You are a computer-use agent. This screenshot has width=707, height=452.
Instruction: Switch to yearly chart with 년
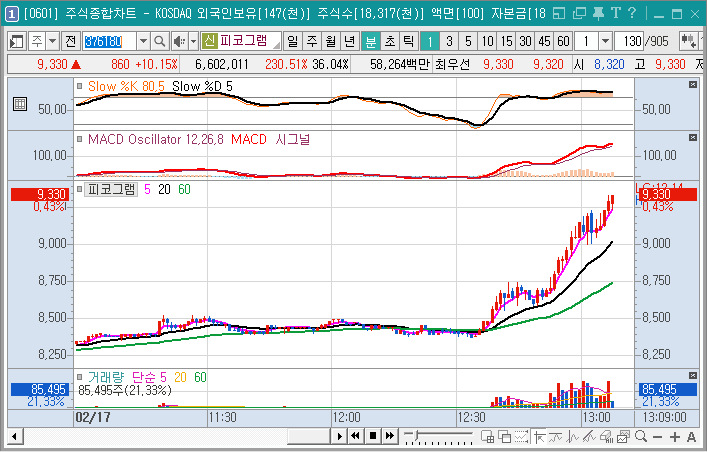[349, 42]
